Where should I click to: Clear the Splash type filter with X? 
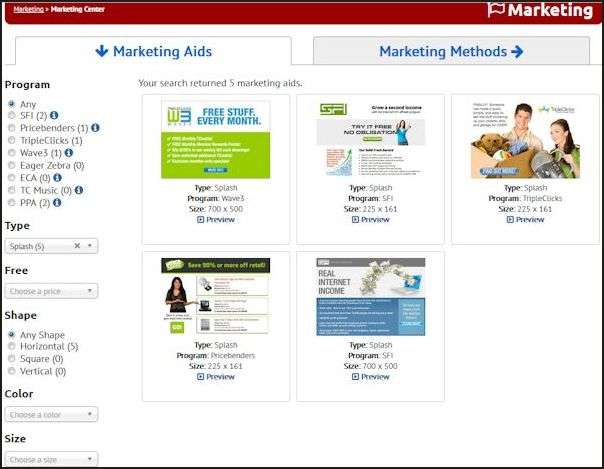pyautogui.click(x=77, y=246)
